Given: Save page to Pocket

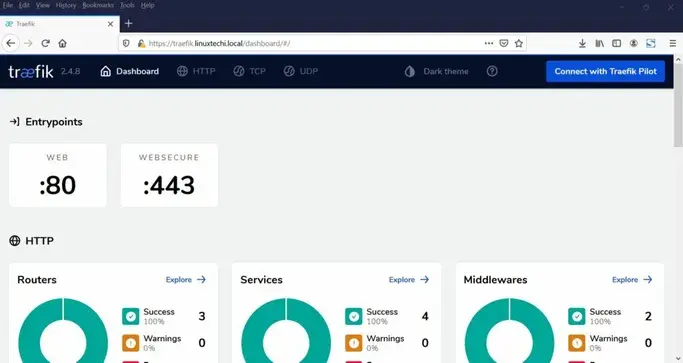Looking at the screenshot, I should click(x=504, y=43).
